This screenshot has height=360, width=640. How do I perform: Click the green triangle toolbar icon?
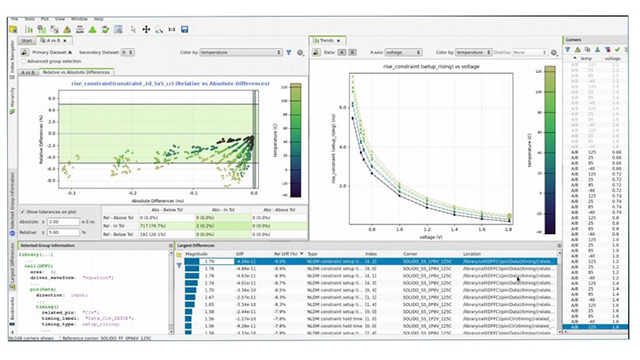[93, 29]
